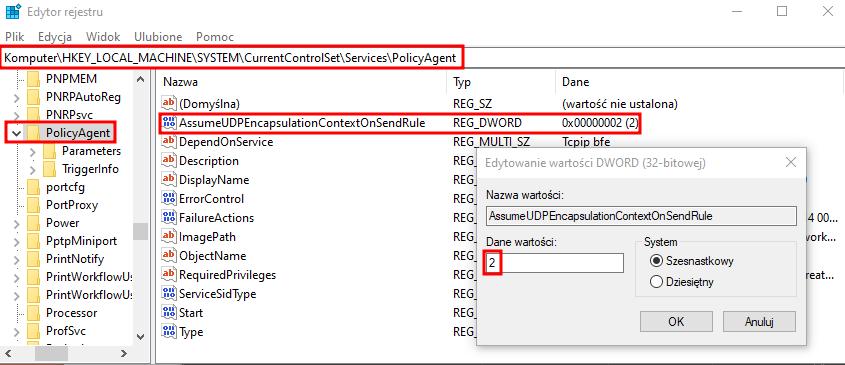Image resolution: width=845 pixels, height=365 pixels.
Task: Select the AssumeUDPEncapsulationContextOnSendRule DWORD icon
Action: point(169,123)
